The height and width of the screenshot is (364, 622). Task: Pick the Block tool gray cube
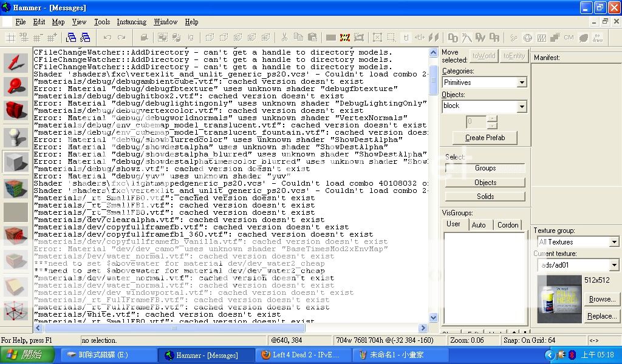coord(16,162)
